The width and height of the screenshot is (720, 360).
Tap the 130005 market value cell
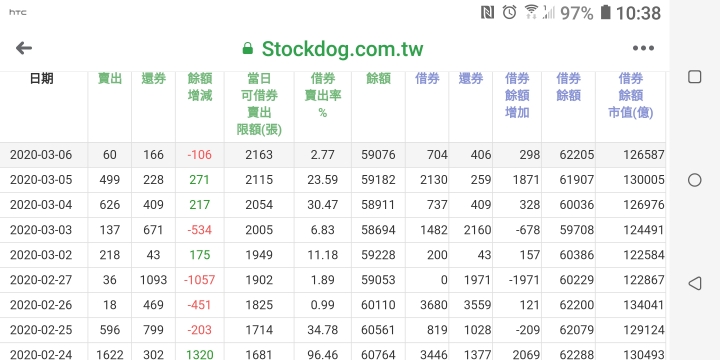tap(643, 180)
